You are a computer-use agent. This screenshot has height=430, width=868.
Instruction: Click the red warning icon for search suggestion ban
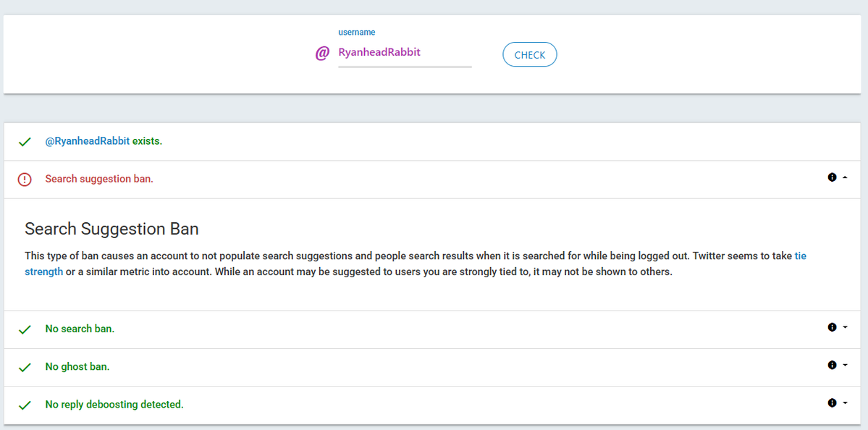pyautogui.click(x=25, y=180)
